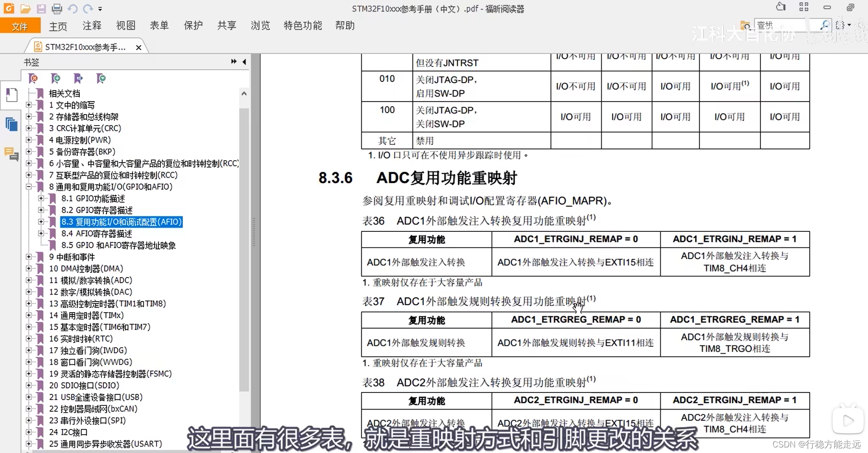This screenshot has height=453, width=868.
Task: Open the 主页 ribbon tab
Action: click(x=58, y=26)
